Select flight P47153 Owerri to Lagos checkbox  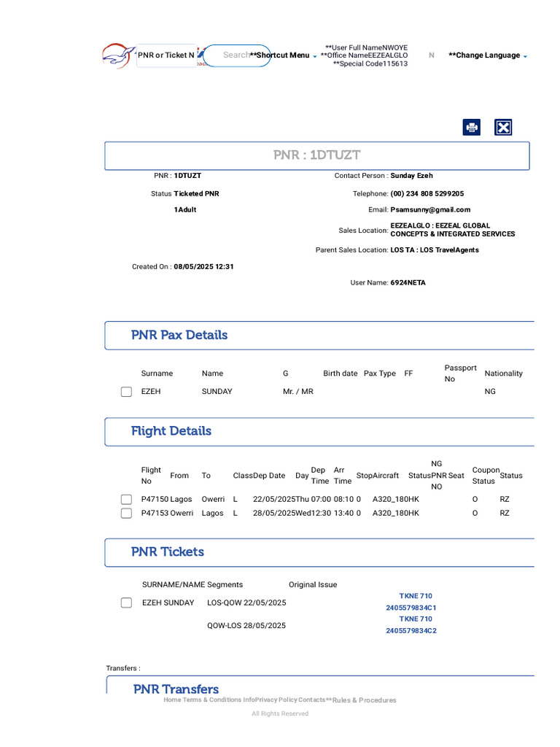point(126,514)
